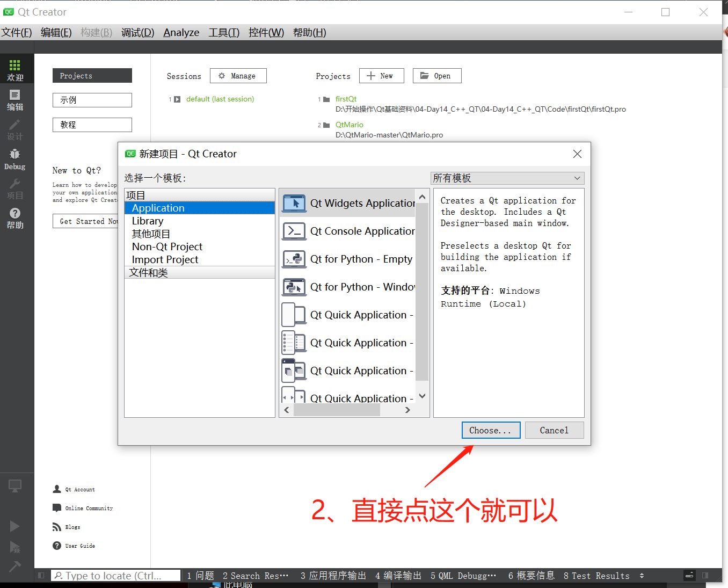Image resolution: width=728 pixels, height=588 pixels.
Task: Switch to Debug mode in sidebar
Action: pos(14,159)
